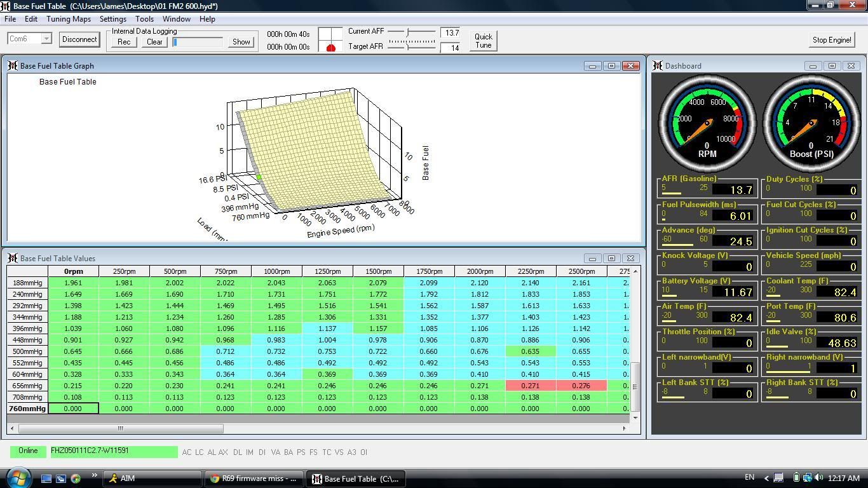This screenshot has height=488, width=868.
Task: Click the OI flag in the status bar
Action: [363, 452]
